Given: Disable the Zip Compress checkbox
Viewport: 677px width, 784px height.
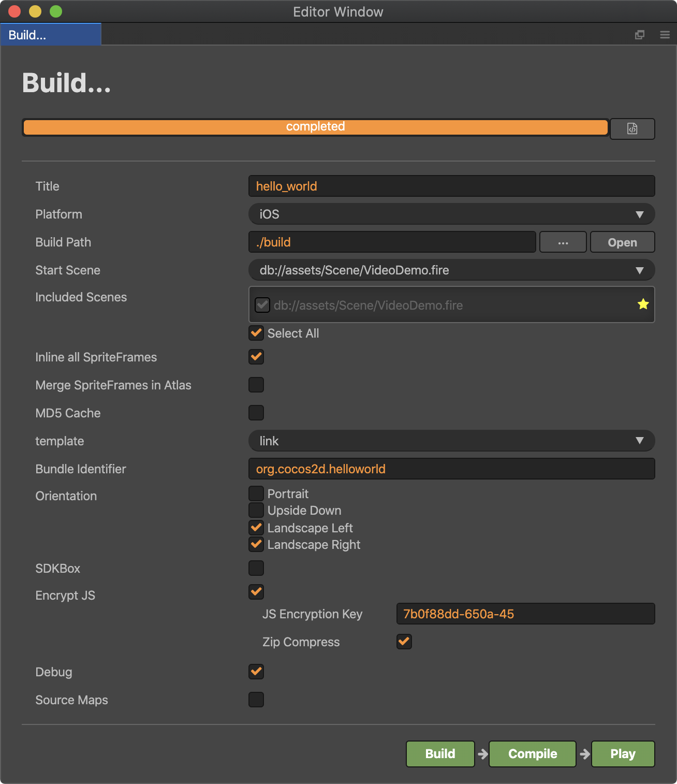Looking at the screenshot, I should click(x=404, y=642).
